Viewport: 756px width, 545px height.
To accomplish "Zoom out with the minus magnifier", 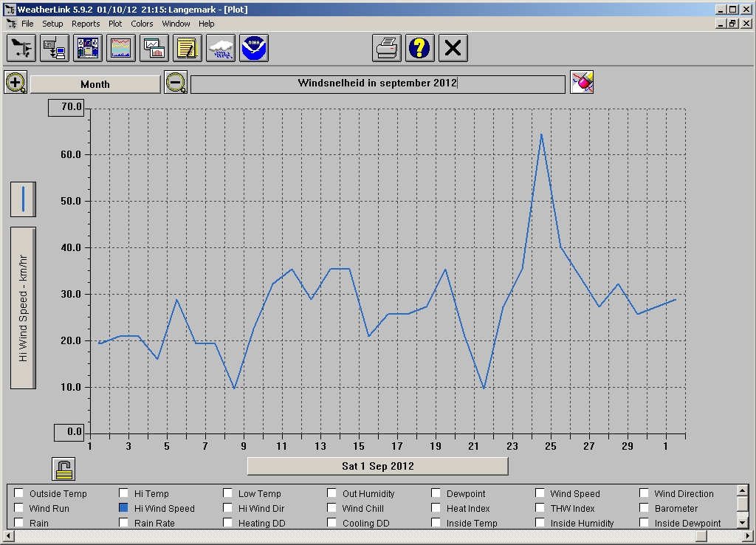I will [x=176, y=83].
